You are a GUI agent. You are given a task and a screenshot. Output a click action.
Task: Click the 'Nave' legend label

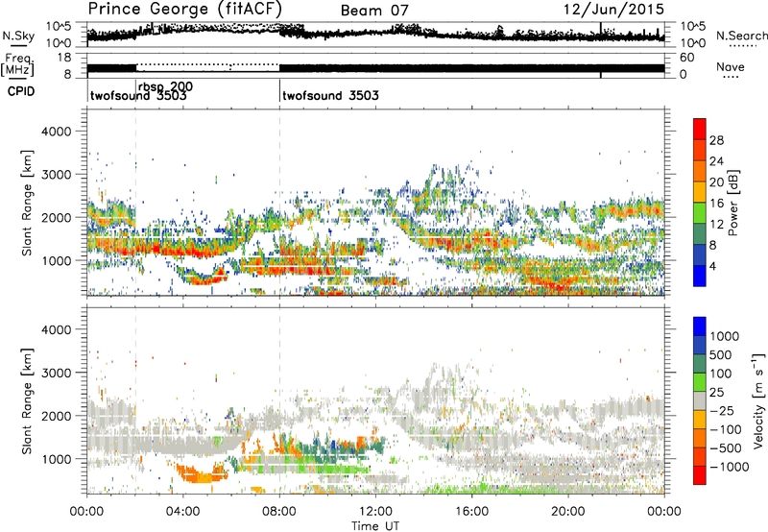pos(730,67)
